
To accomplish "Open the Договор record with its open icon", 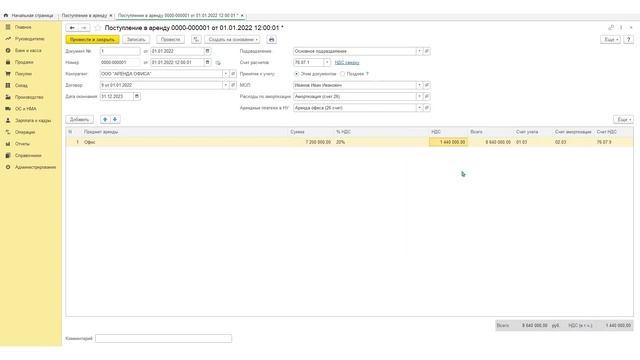I will coord(233,85).
